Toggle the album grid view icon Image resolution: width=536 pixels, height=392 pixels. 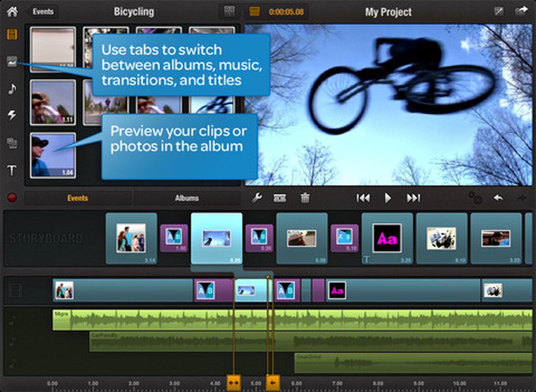coord(229,11)
